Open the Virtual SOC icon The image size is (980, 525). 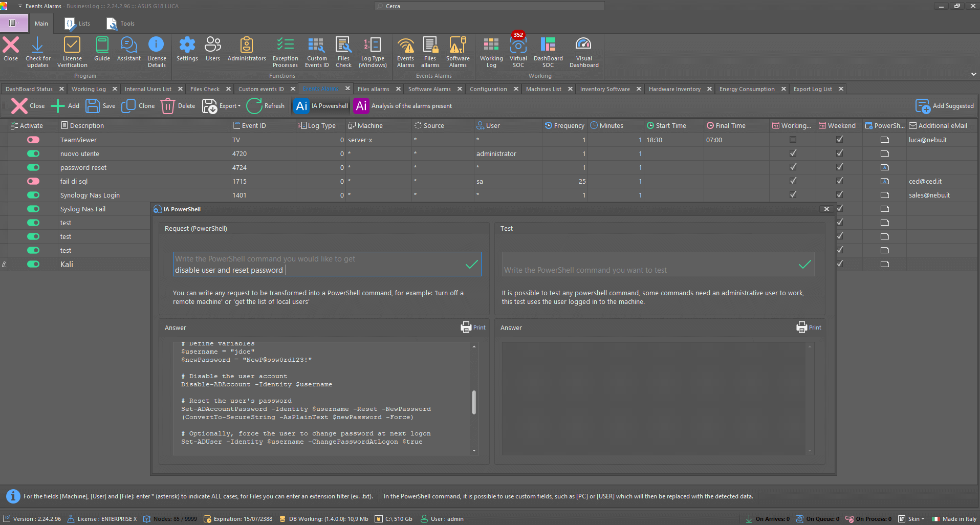tap(518, 51)
